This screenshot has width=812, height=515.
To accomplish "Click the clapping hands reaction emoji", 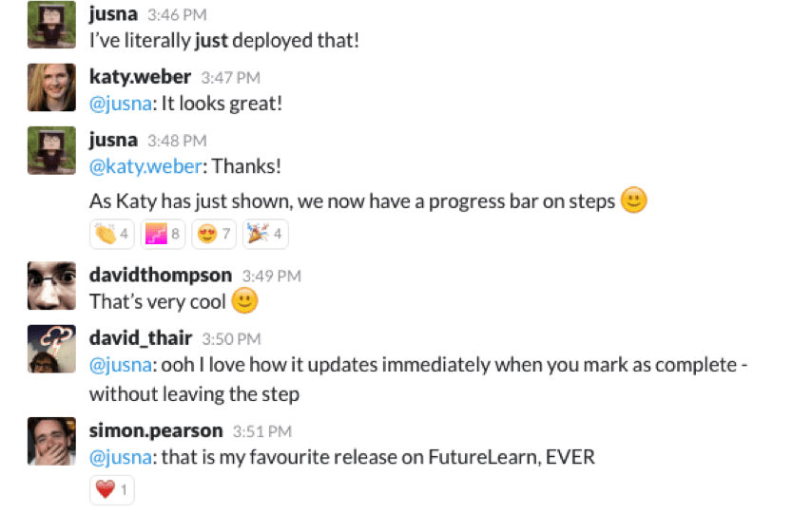I will click(112, 234).
